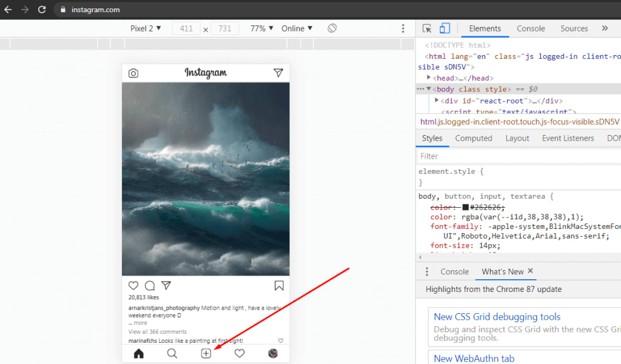Rotate the device orientation

point(332,28)
